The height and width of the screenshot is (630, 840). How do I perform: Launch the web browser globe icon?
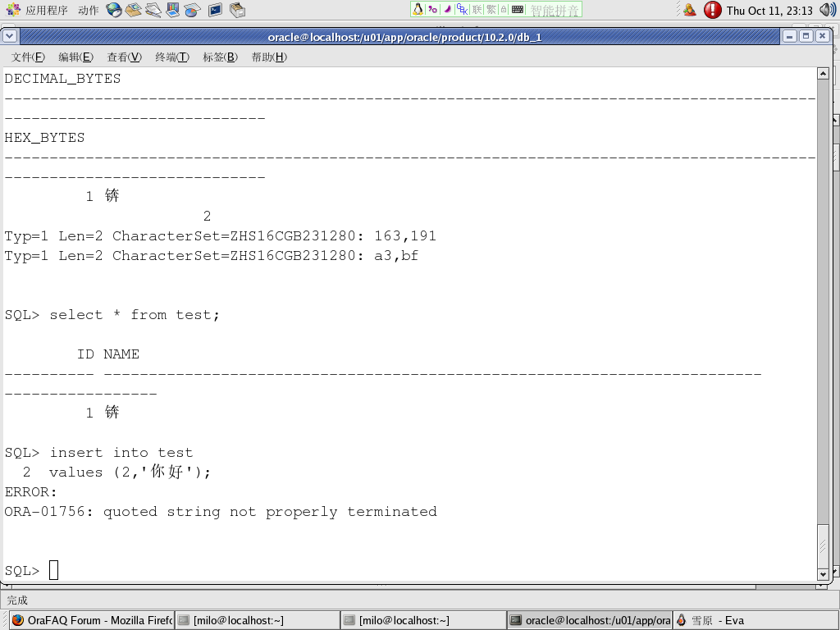(x=114, y=10)
